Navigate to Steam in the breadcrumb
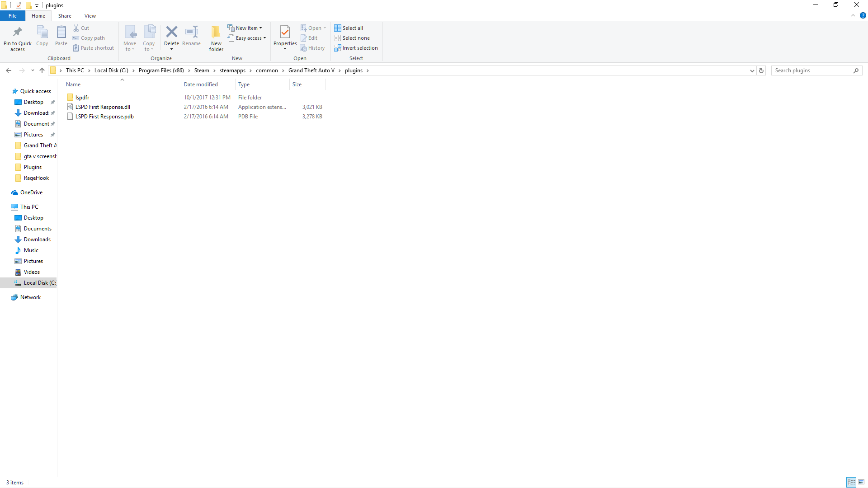Viewport: 868px width, 488px height. (202, 70)
